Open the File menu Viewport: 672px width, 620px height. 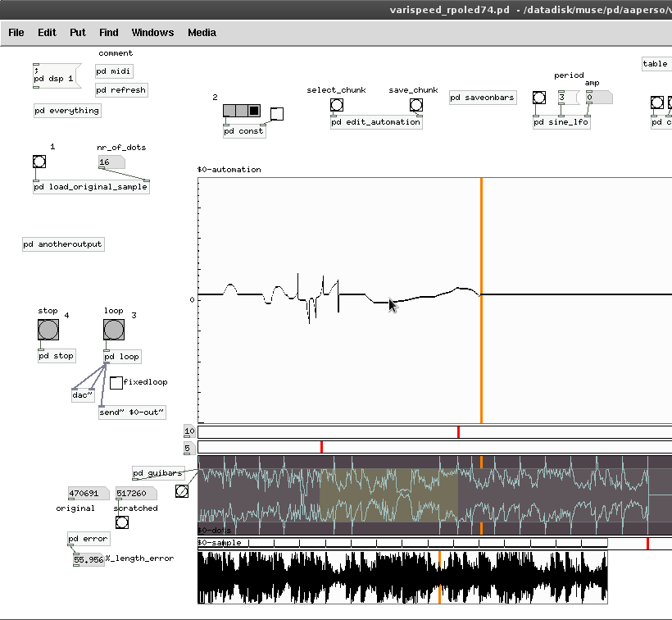coord(16,33)
